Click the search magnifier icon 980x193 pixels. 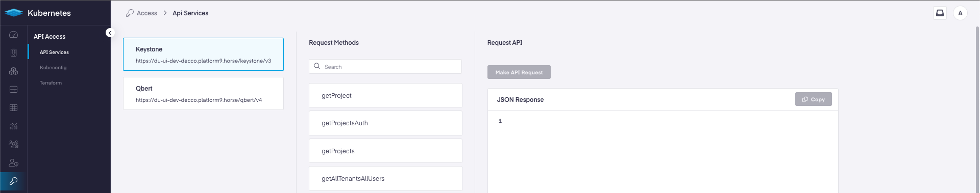pos(317,66)
